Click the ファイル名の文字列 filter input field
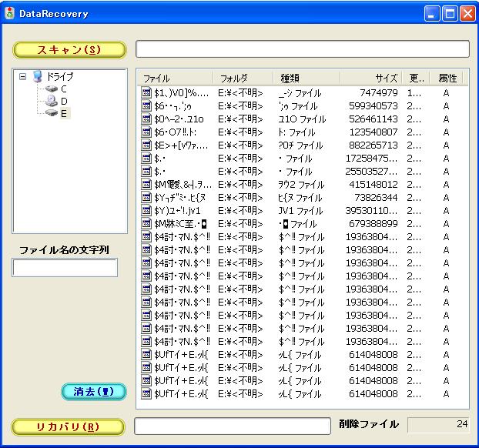The image size is (479, 448). 65,268
